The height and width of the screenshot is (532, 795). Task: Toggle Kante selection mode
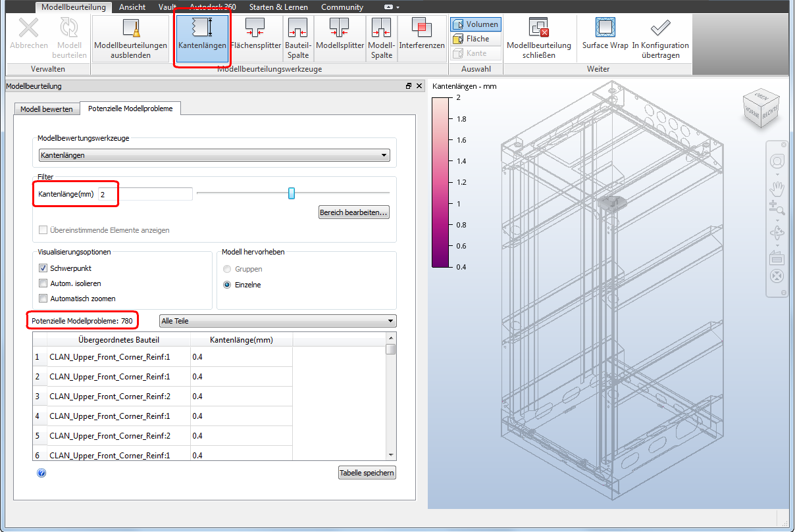[x=476, y=53]
